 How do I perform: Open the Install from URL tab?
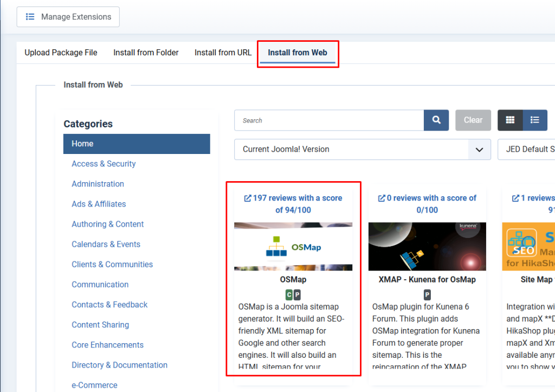[x=222, y=53]
